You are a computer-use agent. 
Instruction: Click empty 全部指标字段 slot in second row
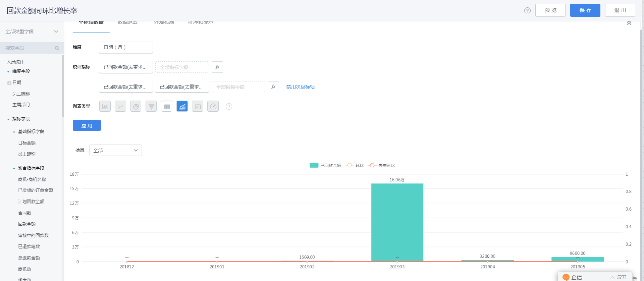238,87
